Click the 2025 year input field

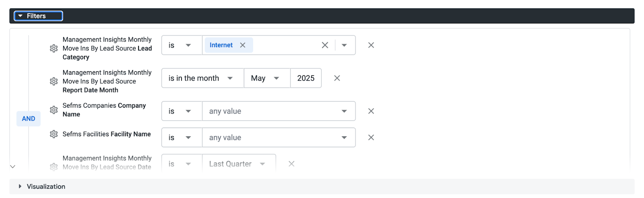306,78
